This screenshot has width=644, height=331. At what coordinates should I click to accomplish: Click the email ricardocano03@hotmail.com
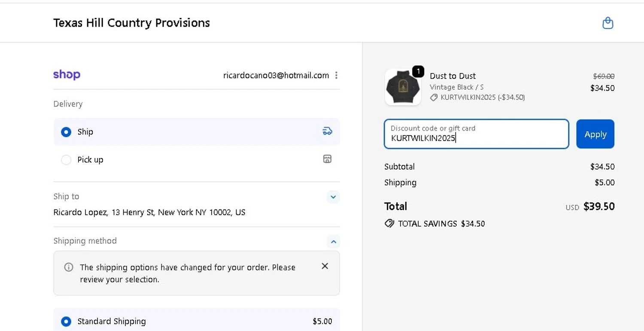[x=276, y=76]
